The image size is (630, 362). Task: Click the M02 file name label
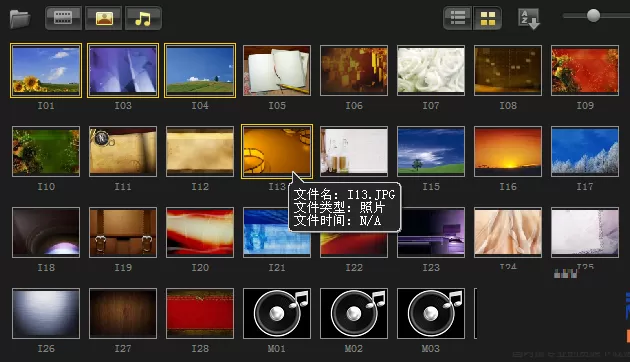(x=354, y=349)
